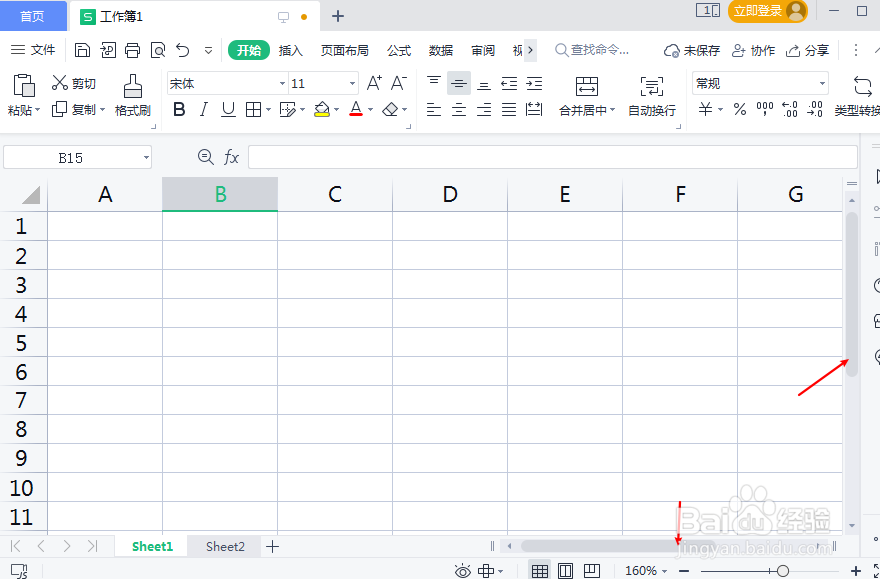Switch to the 数据 Data tab
The height and width of the screenshot is (579, 880).
tap(441, 50)
